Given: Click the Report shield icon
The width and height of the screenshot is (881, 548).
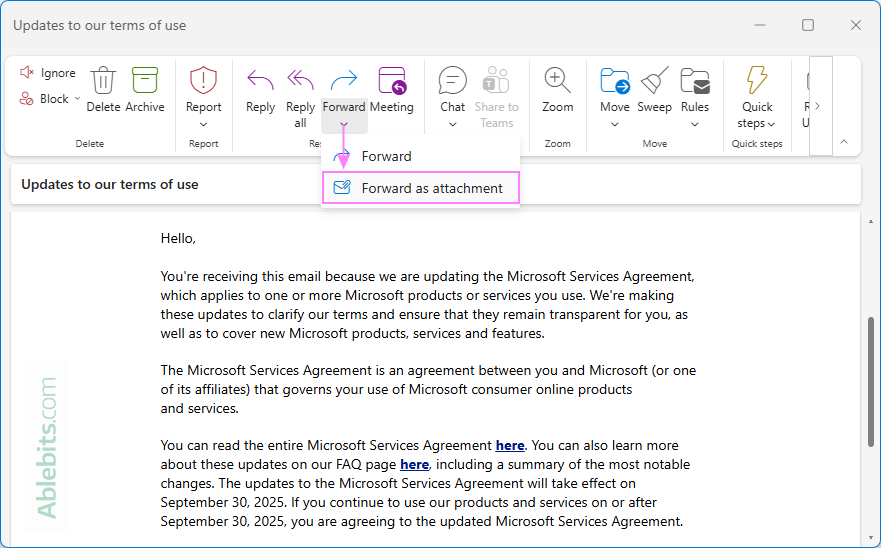Looking at the screenshot, I should click(203, 80).
